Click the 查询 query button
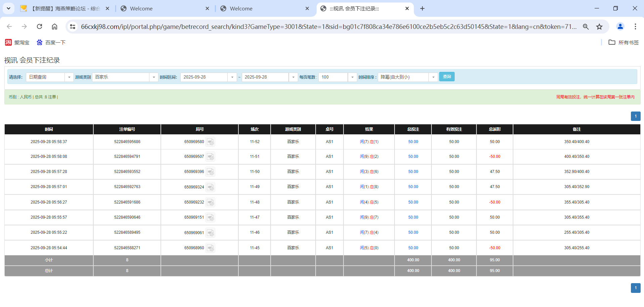Image resolution: width=644 pixels, height=307 pixels. (x=447, y=77)
